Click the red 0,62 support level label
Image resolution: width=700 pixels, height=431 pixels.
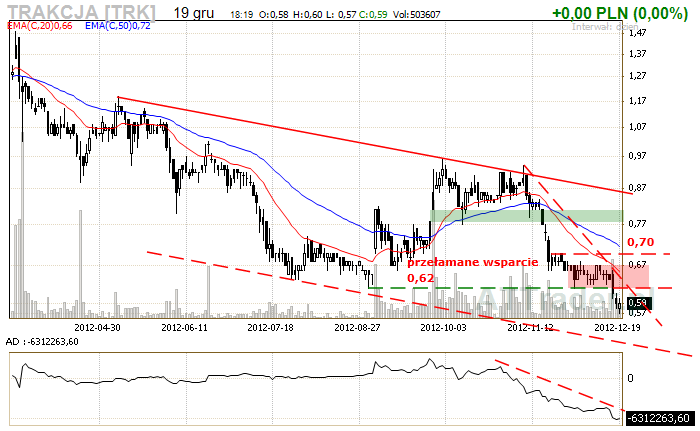421,278
